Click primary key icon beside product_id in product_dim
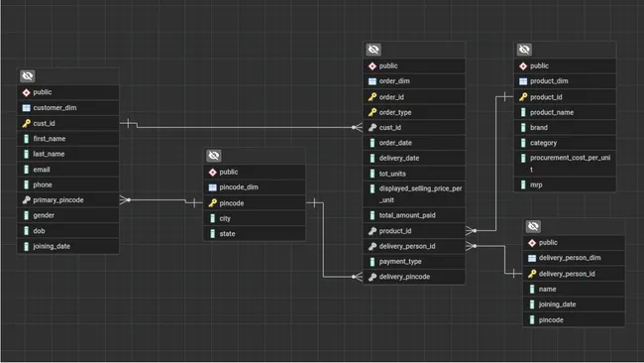The height and width of the screenshot is (363, 644). point(523,97)
